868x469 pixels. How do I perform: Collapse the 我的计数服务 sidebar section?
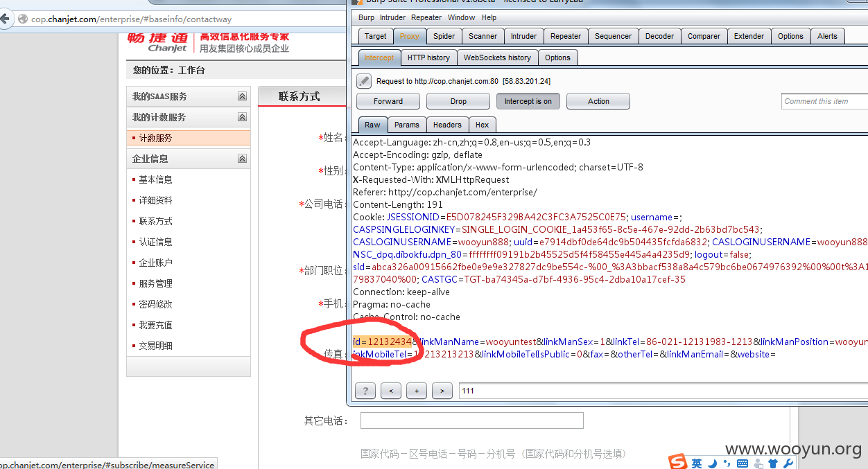click(242, 117)
